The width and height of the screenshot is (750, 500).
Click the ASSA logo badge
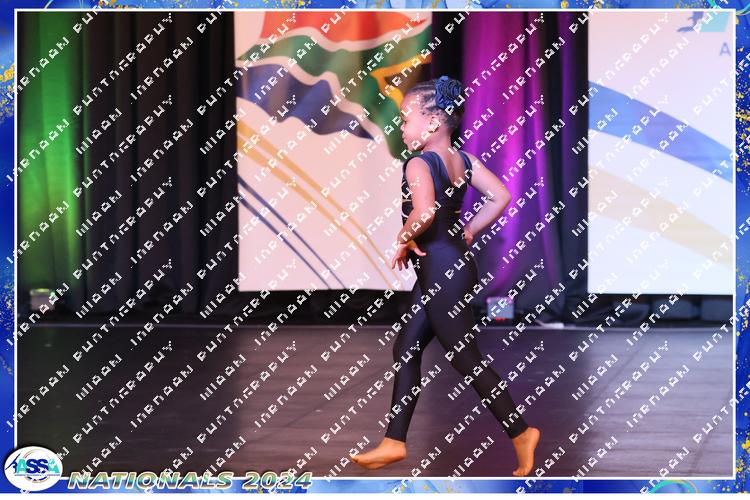click(33, 468)
